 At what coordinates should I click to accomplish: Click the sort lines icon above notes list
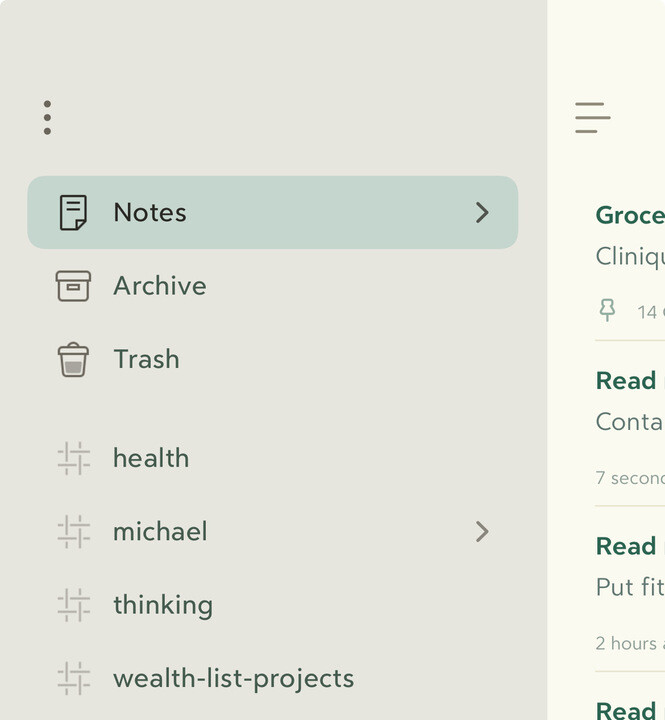coord(592,118)
